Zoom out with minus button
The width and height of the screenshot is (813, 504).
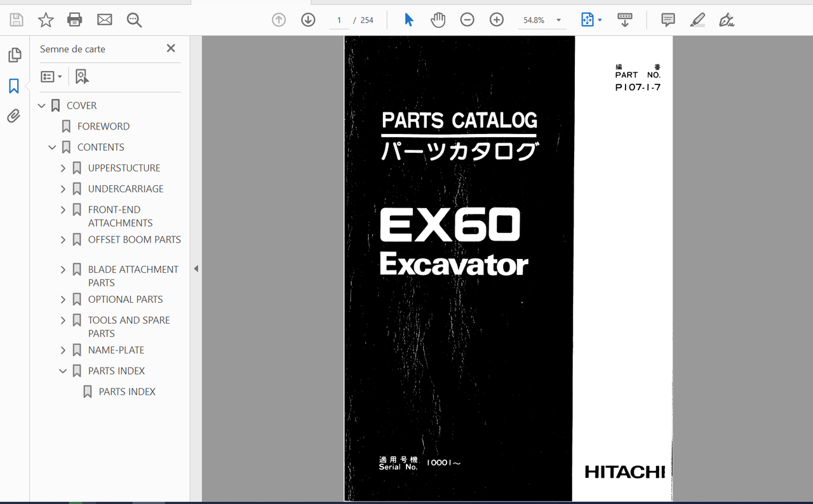(x=467, y=20)
